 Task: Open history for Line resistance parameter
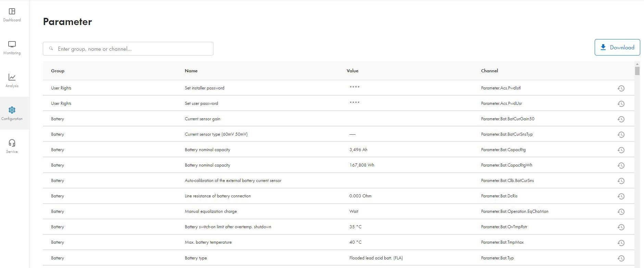pyautogui.click(x=621, y=196)
